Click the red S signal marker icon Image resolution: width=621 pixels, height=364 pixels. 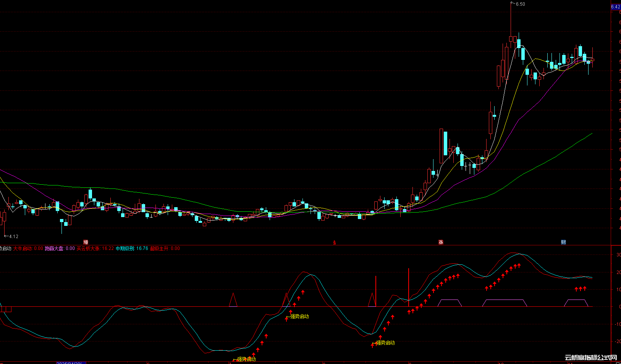pos(335,243)
